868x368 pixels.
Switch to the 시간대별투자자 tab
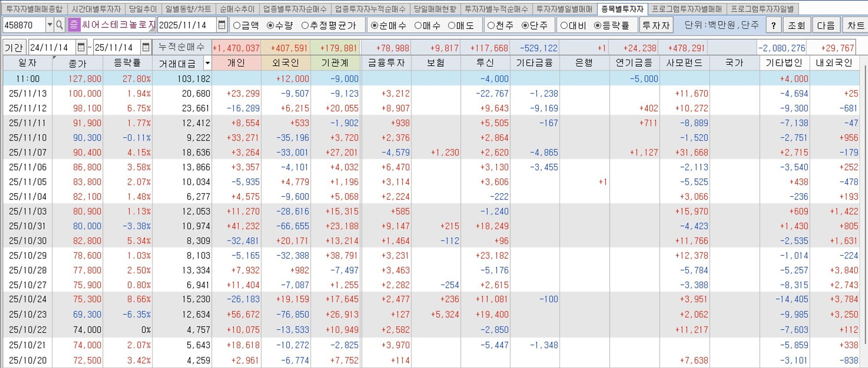96,9
